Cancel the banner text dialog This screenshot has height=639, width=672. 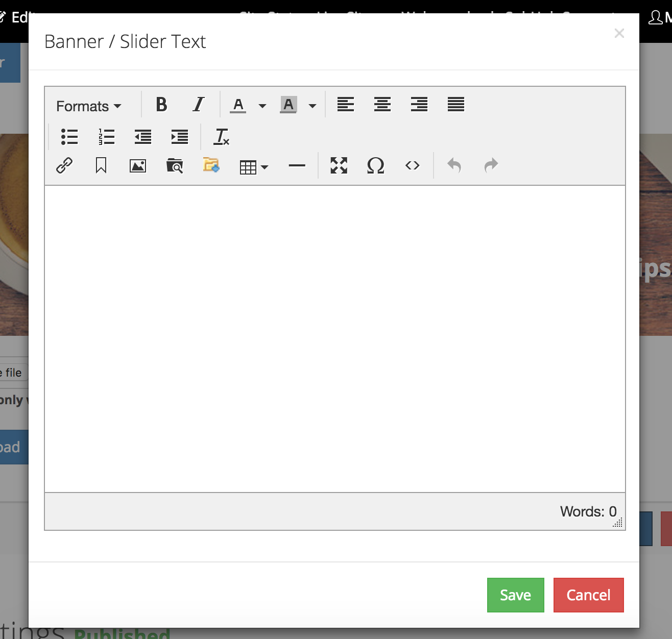click(589, 595)
